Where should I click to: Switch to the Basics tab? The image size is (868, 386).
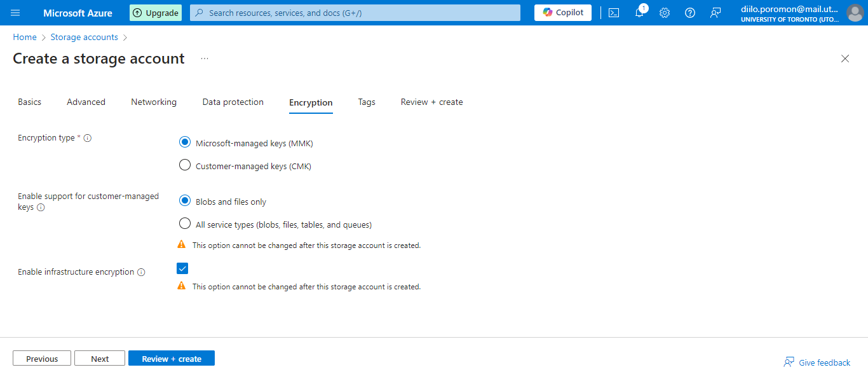click(x=29, y=102)
